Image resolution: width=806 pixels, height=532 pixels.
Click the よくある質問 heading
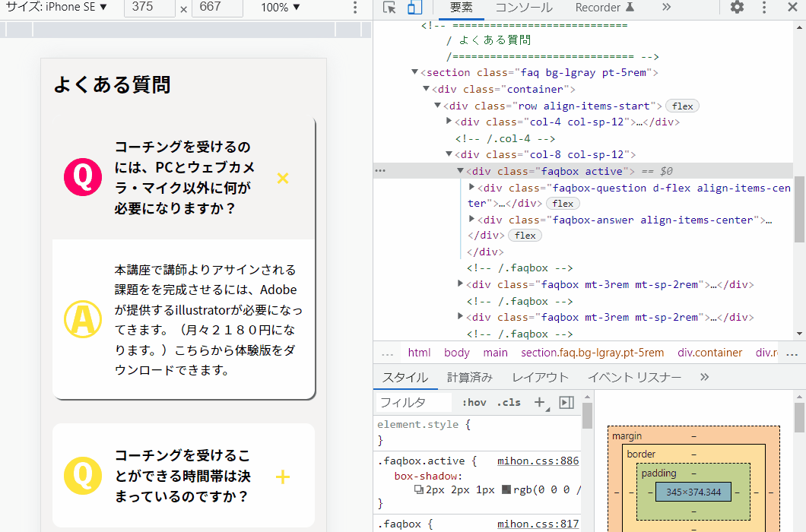[112, 85]
